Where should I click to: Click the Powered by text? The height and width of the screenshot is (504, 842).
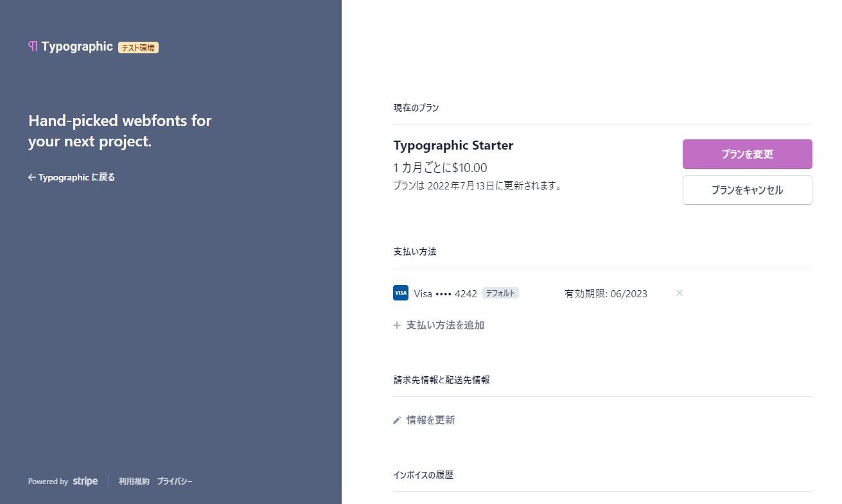point(48,482)
